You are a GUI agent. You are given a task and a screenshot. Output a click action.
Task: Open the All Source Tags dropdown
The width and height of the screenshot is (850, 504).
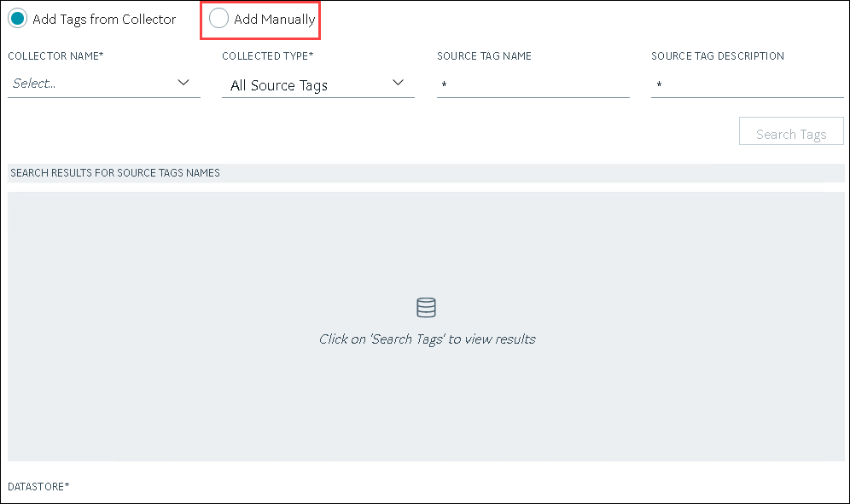coord(318,85)
